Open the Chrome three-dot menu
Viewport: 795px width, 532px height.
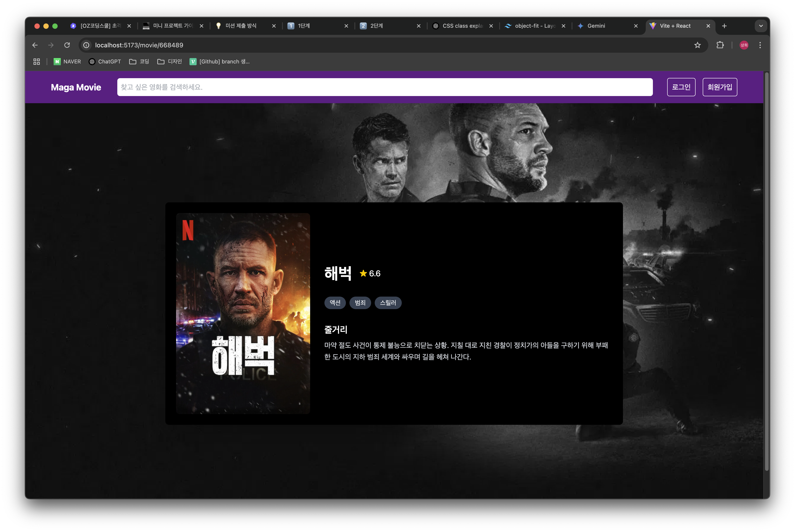760,45
